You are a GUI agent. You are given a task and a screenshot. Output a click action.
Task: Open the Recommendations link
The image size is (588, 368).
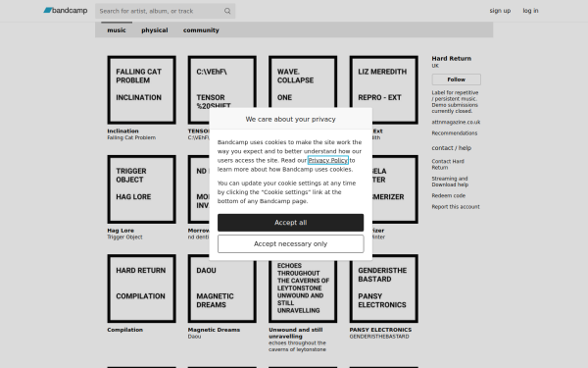[x=454, y=133]
